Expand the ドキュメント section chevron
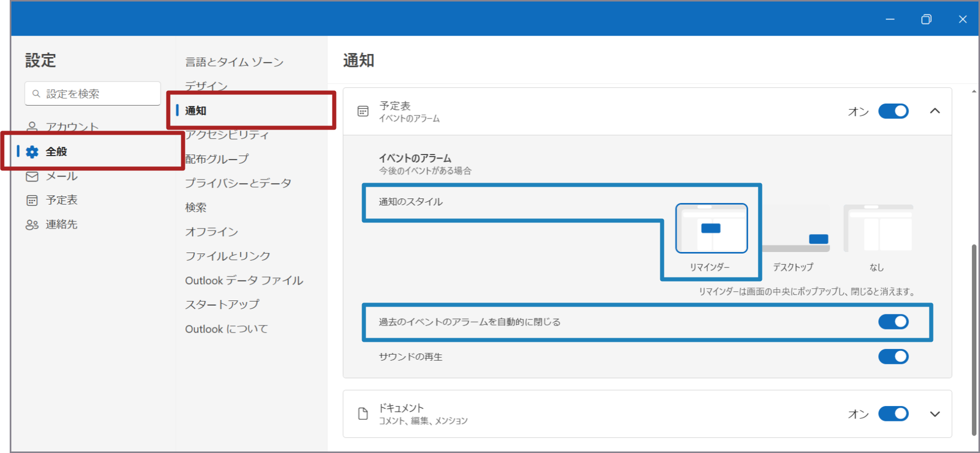 click(x=935, y=414)
